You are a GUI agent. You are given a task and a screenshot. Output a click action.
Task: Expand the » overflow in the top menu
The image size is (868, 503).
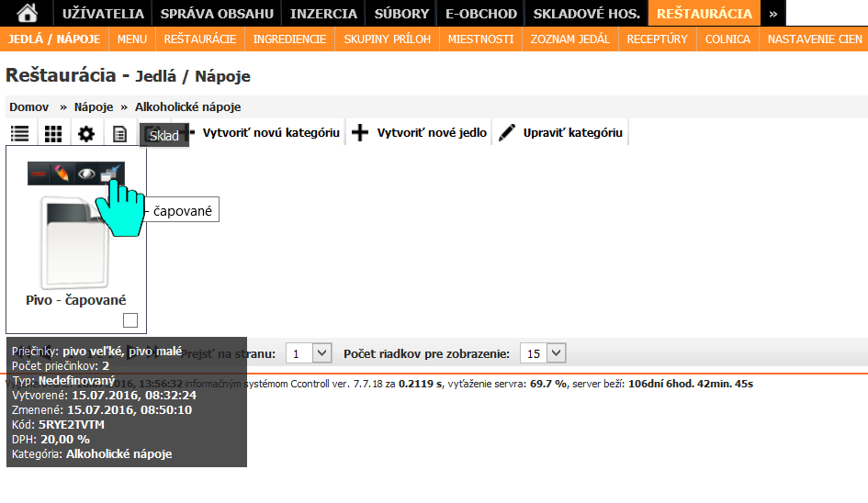[773, 13]
